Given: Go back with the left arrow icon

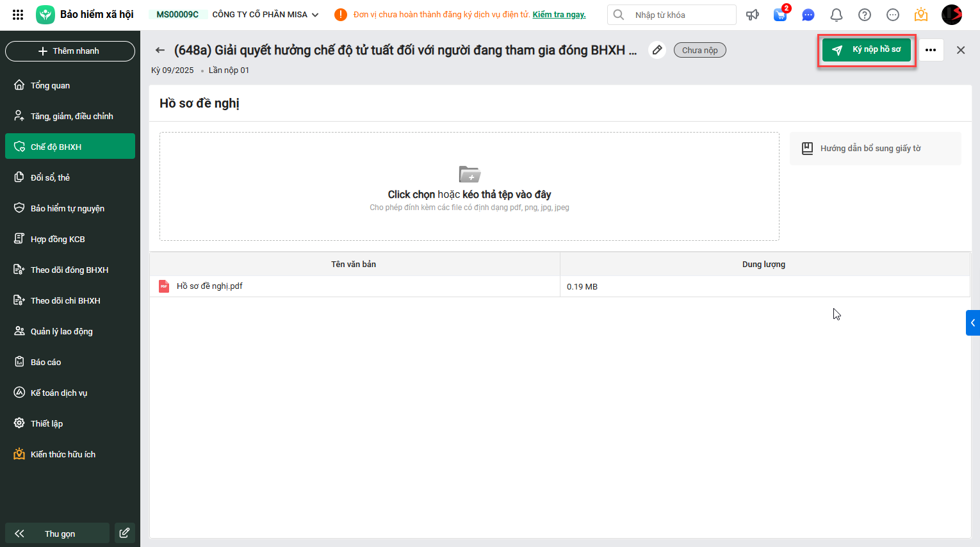Looking at the screenshot, I should 160,50.
